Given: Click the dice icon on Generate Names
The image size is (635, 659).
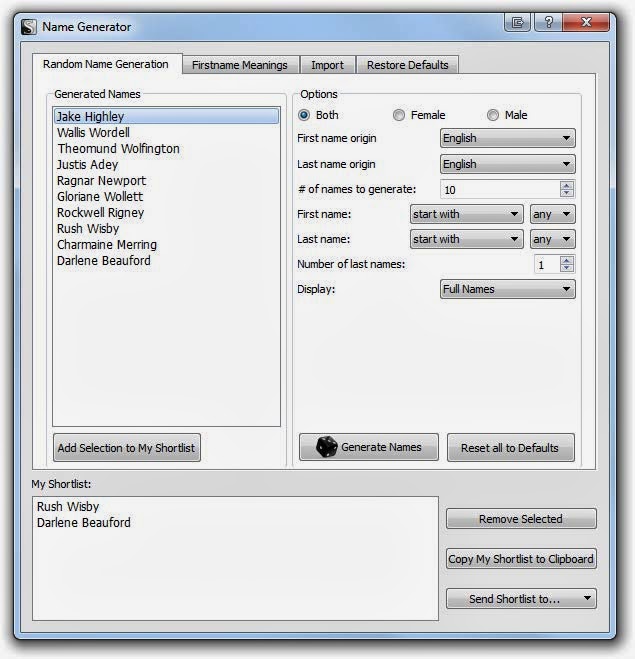Looking at the screenshot, I should (x=327, y=447).
